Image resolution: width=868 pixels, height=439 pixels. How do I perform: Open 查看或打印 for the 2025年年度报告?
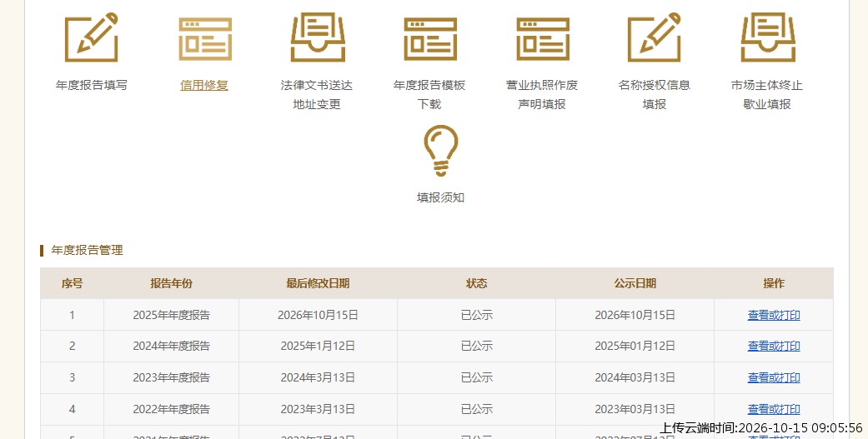[773, 315]
